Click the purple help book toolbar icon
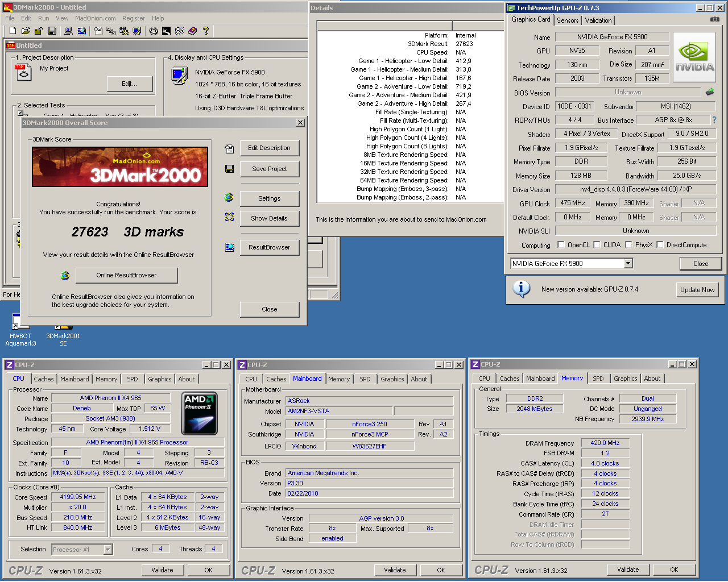Viewport: 728px width, 582px height. pyautogui.click(x=192, y=31)
